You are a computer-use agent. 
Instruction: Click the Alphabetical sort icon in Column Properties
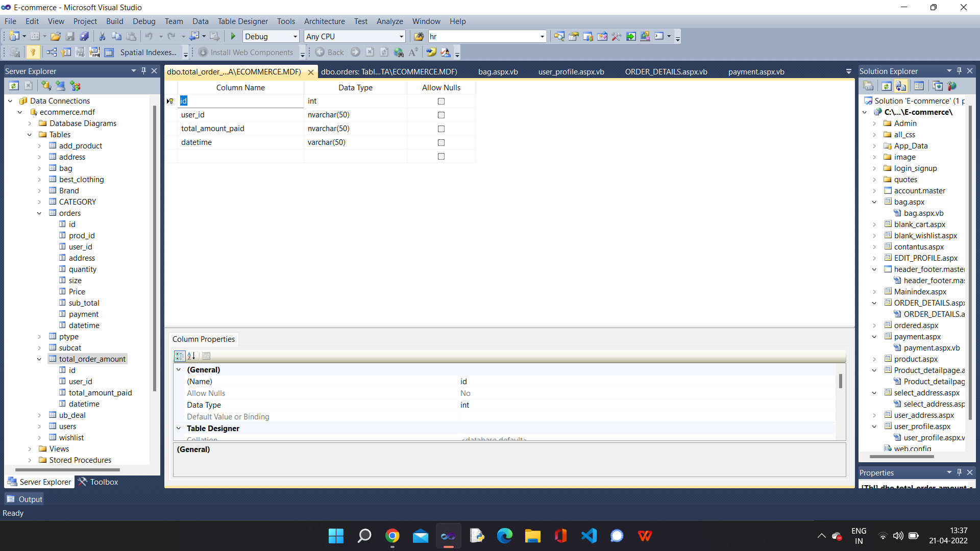coord(191,356)
